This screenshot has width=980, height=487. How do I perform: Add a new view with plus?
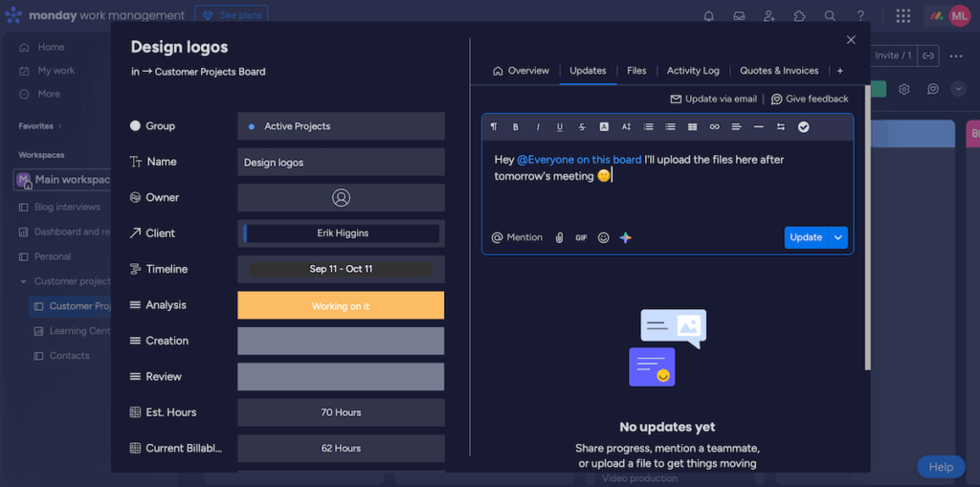[x=840, y=71]
